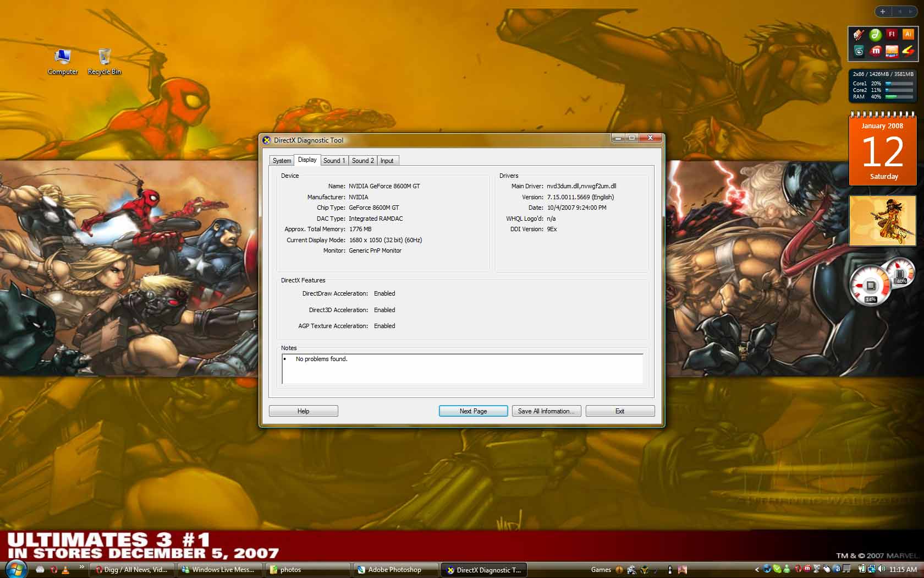
Task: Click the orange picture icon in launcher
Action: [892, 51]
